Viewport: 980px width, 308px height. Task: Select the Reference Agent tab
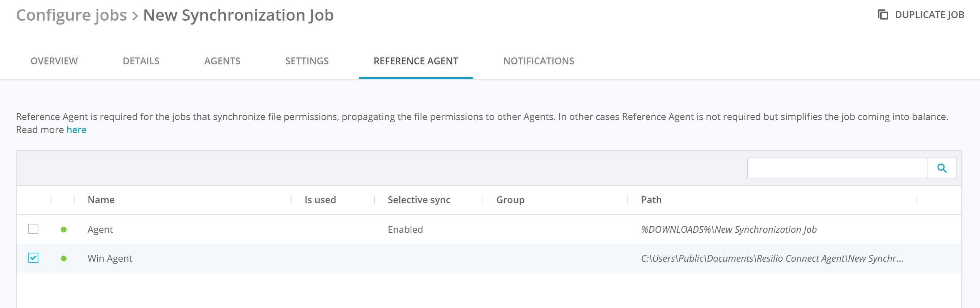415,61
